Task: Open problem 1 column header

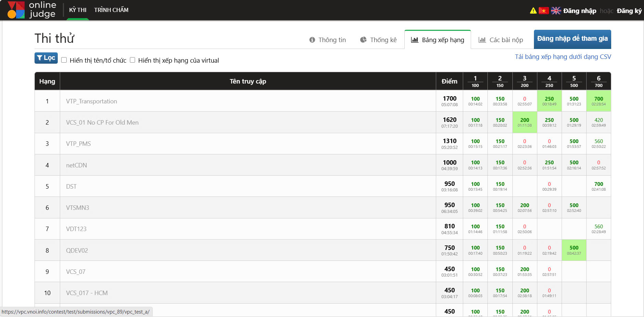Action: coord(475,81)
